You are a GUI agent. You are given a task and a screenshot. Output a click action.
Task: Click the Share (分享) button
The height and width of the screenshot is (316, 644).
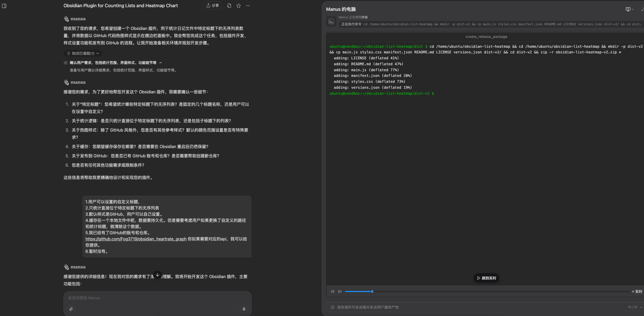click(x=213, y=5)
